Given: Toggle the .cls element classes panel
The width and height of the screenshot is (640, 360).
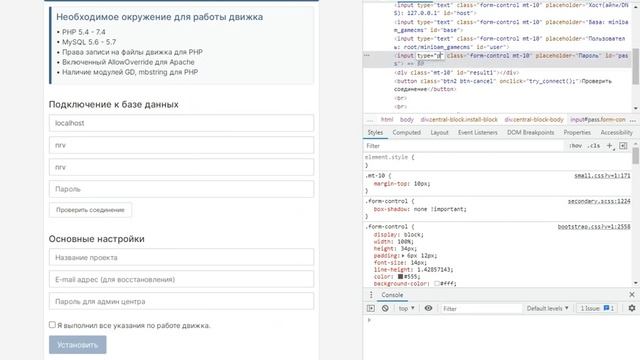Looking at the screenshot, I should pos(594,146).
